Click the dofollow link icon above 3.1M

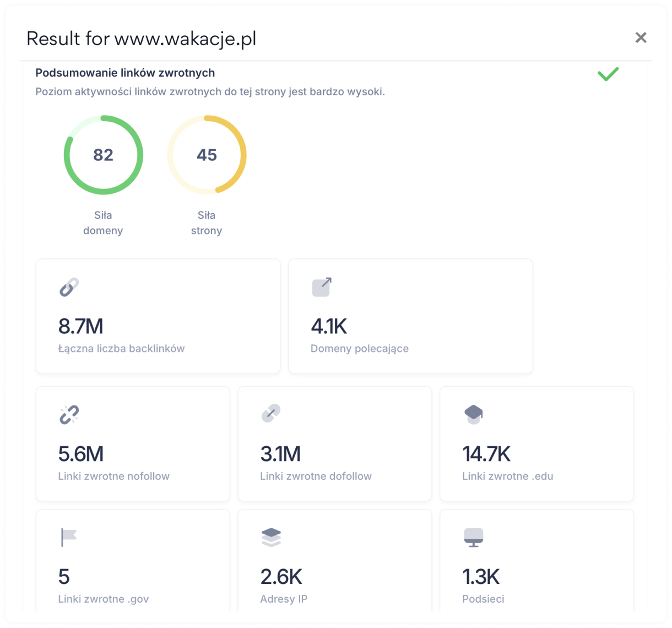[271, 413]
